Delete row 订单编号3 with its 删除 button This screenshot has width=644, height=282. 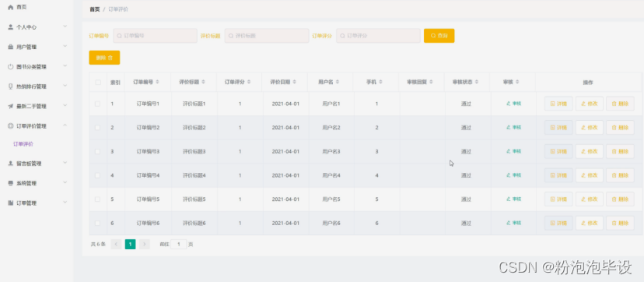620,151
